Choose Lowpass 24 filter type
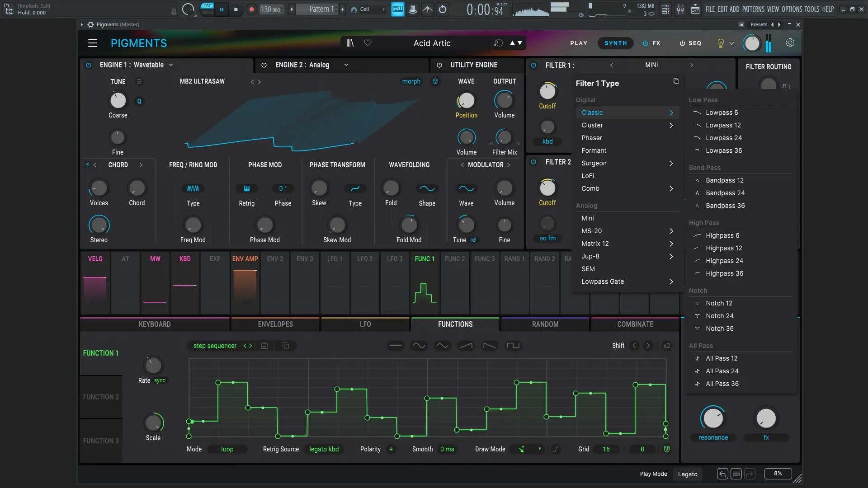Screen dimensions: 868x488 723,138
